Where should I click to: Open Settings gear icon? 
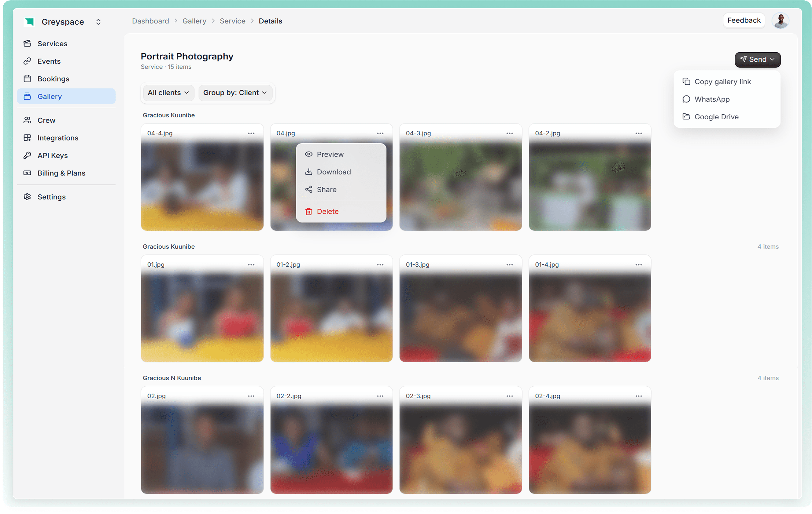(27, 197)
